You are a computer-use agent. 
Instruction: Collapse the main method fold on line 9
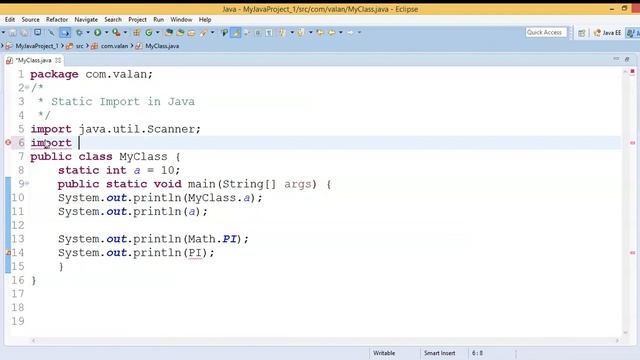coord(27,184)
